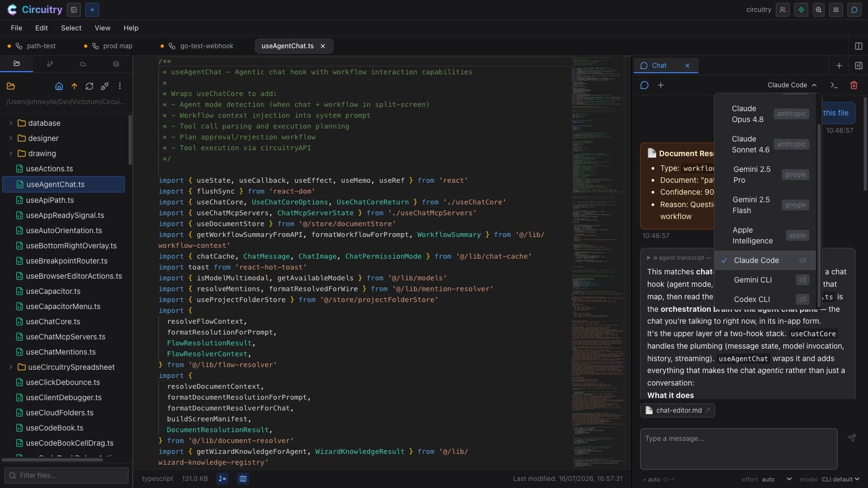Click the red trash icon in chat header
Screen dimensions: 868x488
click(853, 85)
